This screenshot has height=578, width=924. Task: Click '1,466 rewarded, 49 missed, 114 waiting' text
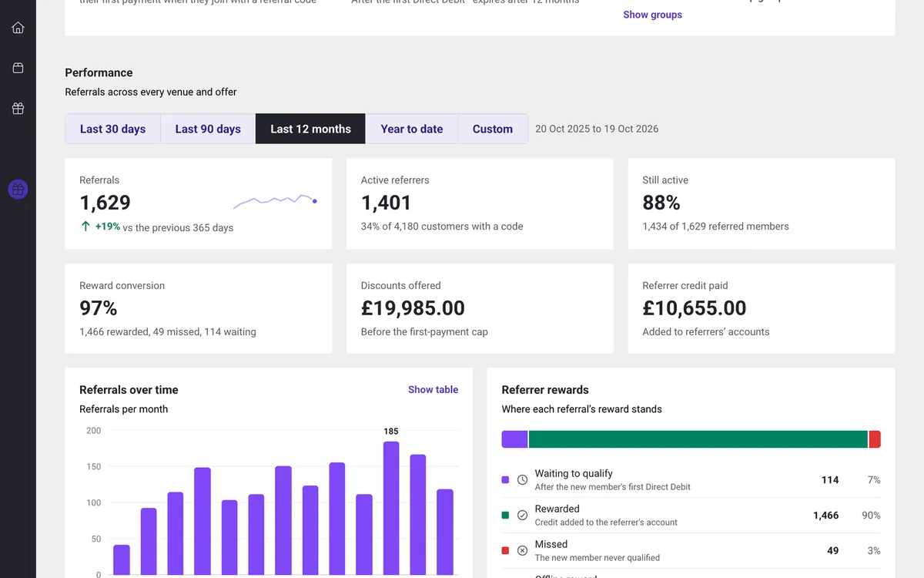pyautogui.click(x=168, y=332)
